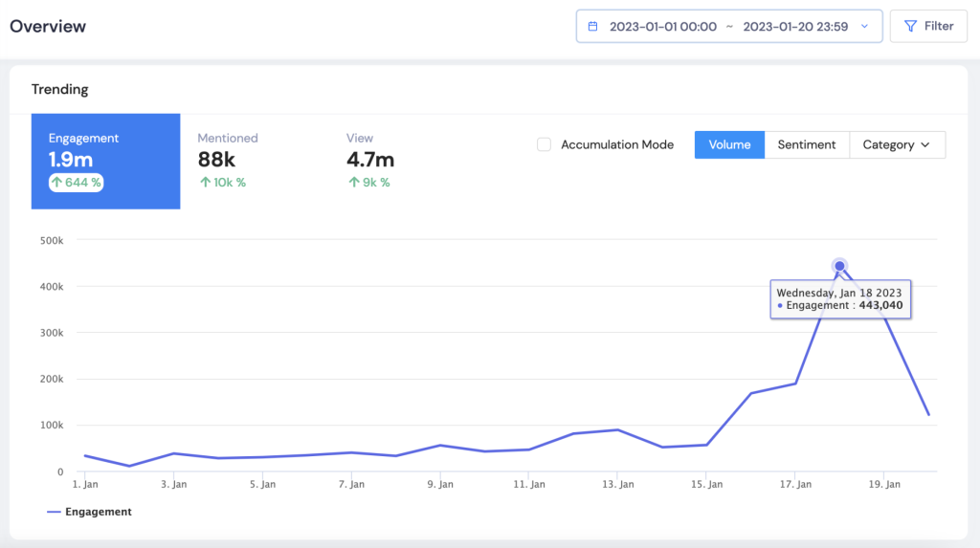980x548 pixels.
Task: Click the calendar icon in date picker
Action: [593, 27]
